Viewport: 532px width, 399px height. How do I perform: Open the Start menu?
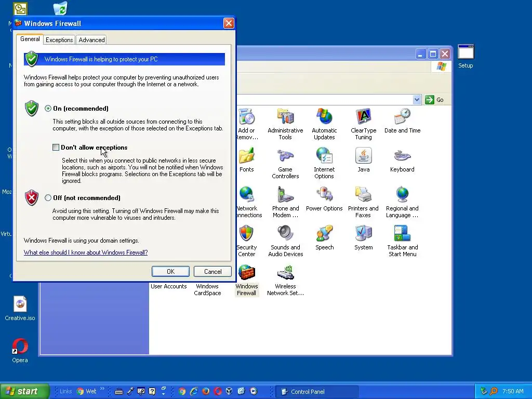pyautogui.click(x=25, y=391)
